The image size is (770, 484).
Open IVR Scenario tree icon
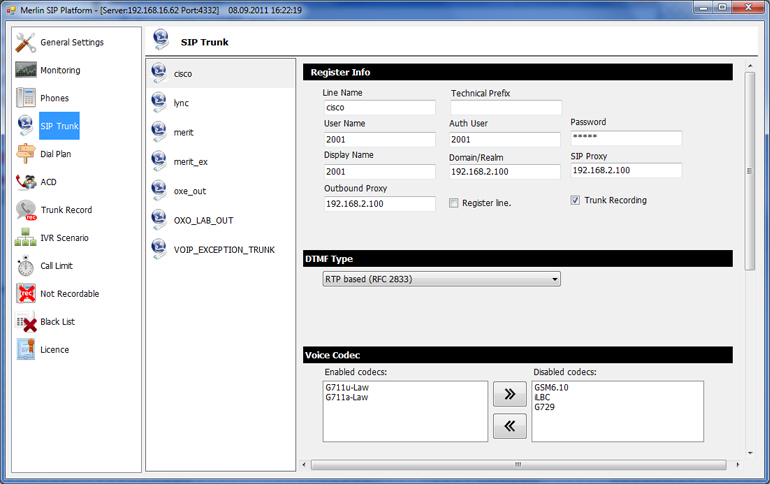click(26, 238)
